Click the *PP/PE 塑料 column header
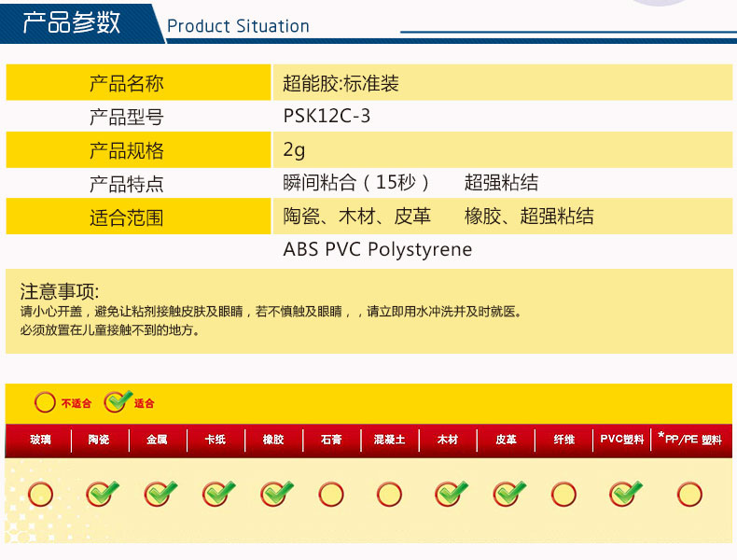This screenshot has width=737, height=560. (x=689, y=439)
